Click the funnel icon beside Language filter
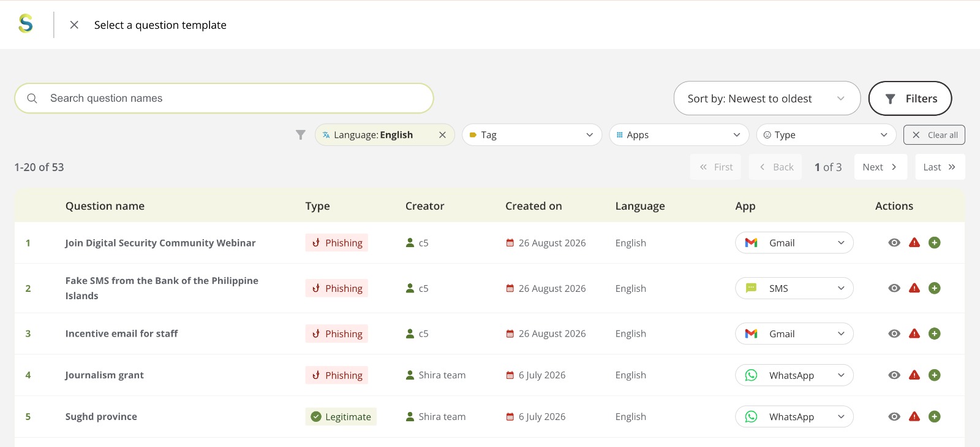 point(300,135)
